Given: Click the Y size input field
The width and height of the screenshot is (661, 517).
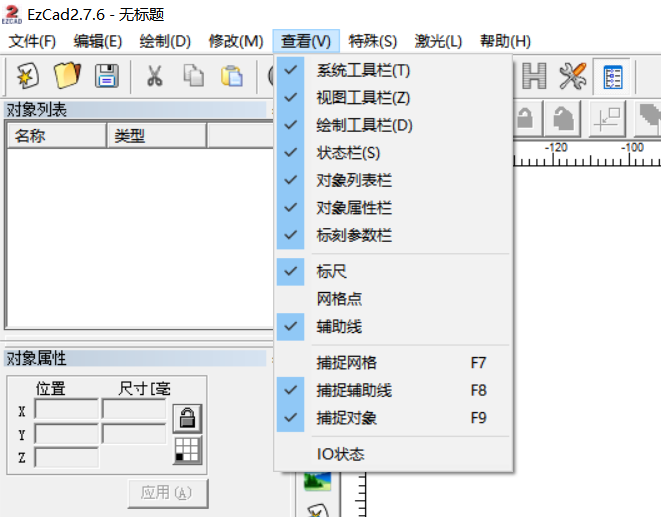Looking at the screenshot, I should (134, 434).
